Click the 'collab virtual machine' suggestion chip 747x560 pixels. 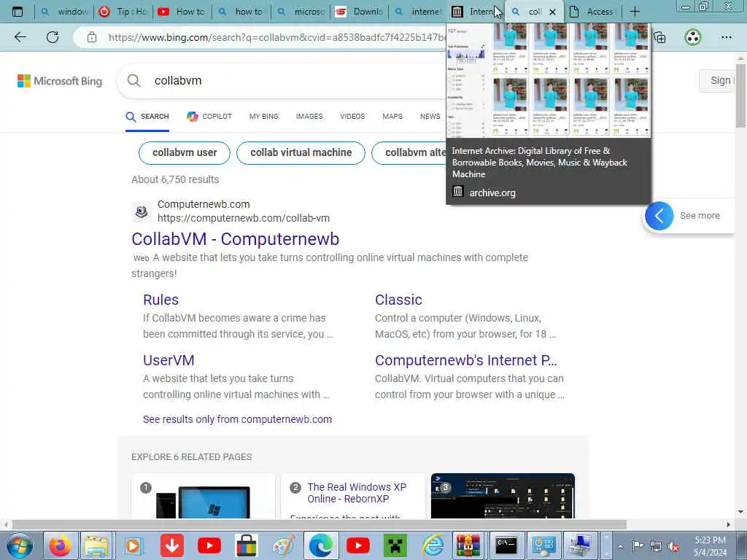click(301, 153)
